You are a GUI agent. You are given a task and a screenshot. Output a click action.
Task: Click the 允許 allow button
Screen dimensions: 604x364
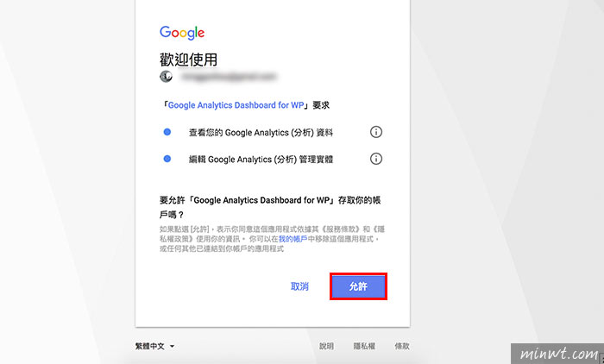click(x=358, y=286)
